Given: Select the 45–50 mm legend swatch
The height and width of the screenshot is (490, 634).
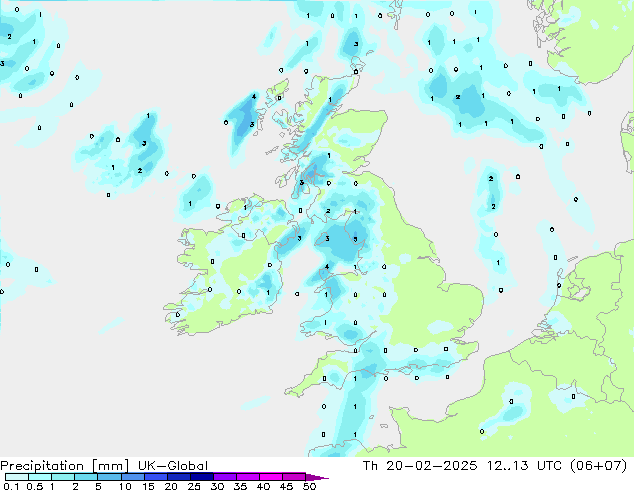Looking at the screenshot, I should pyautogui.click(x=294, y=477).
